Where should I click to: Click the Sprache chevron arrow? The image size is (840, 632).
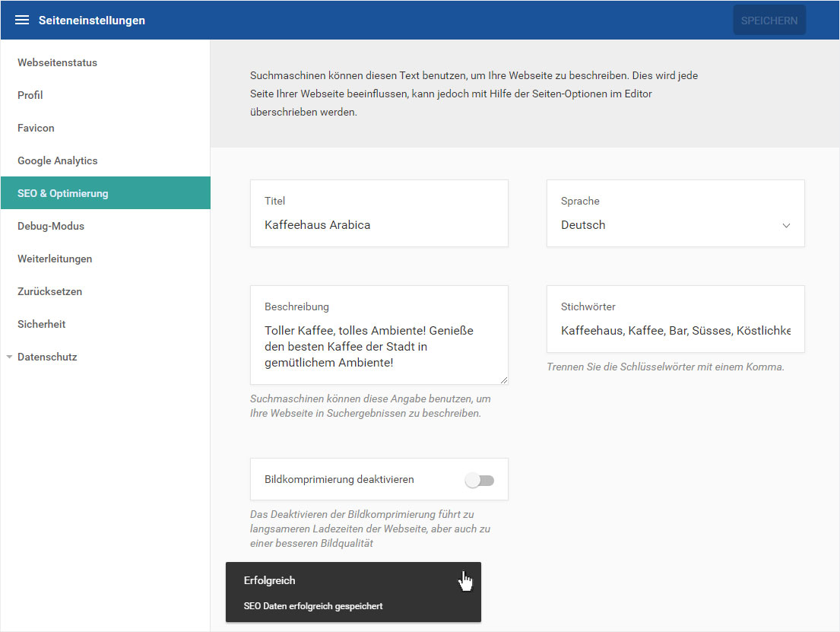coord(786,226)
